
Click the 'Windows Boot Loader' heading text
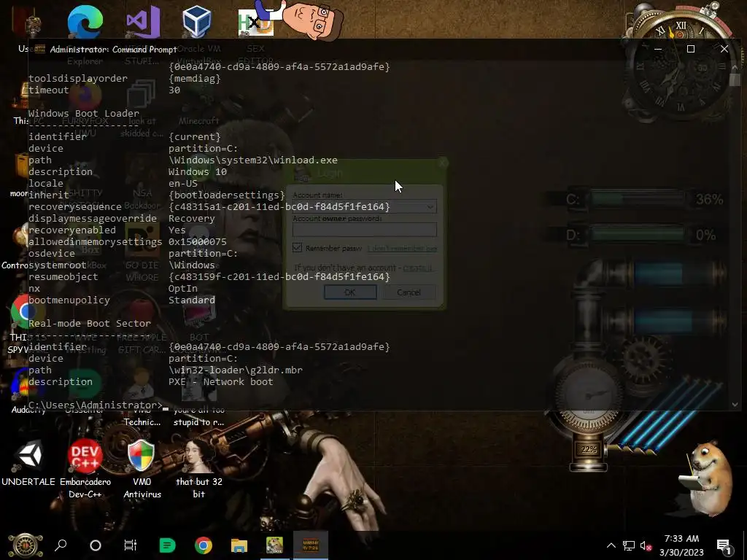point(84,113)
